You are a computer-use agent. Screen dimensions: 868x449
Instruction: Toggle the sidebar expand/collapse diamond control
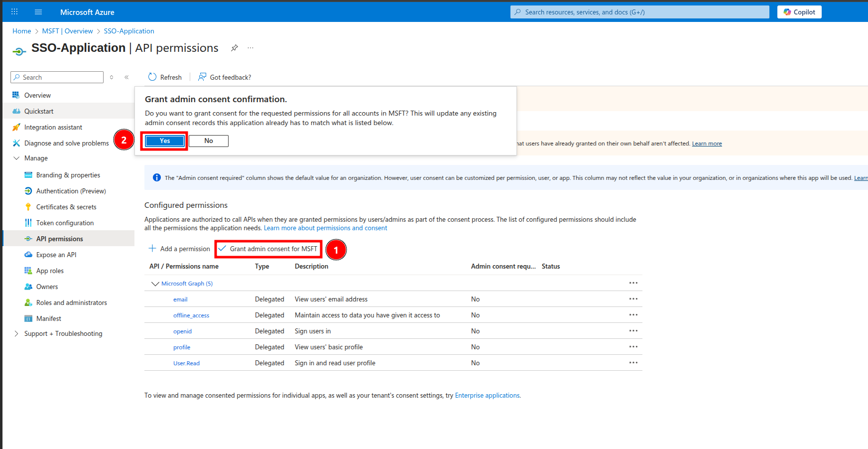[112, 77]
